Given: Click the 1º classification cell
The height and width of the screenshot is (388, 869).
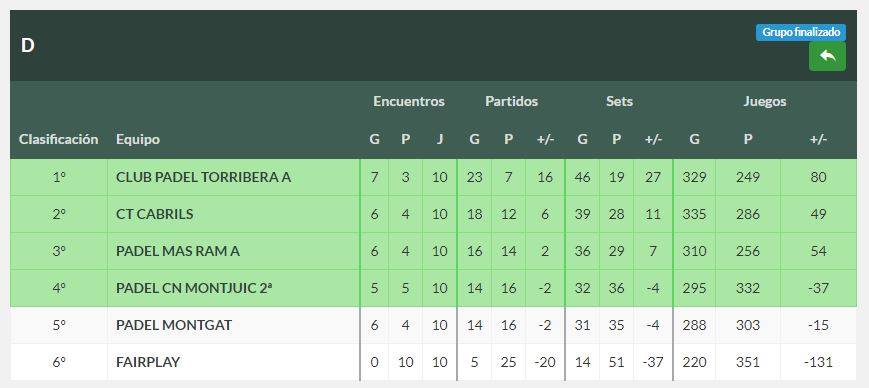Looking at the screenshot, I should tap(59, 177).
